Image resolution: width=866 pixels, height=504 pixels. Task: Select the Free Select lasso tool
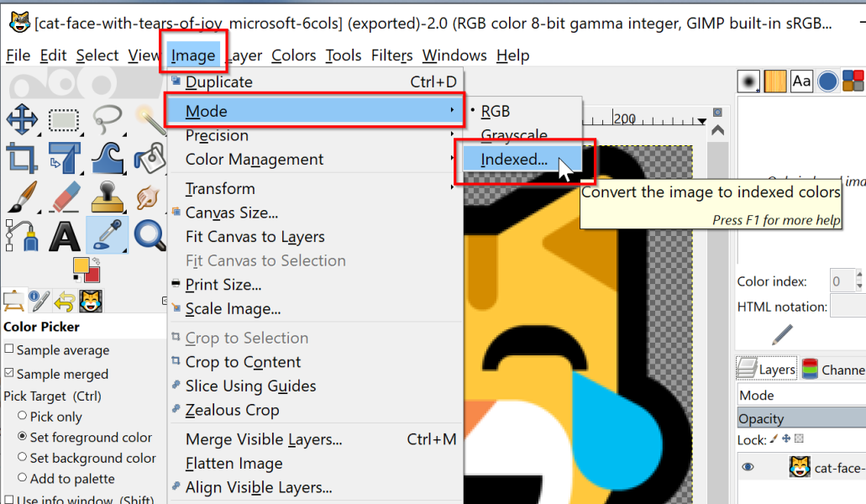pos(108,118)
